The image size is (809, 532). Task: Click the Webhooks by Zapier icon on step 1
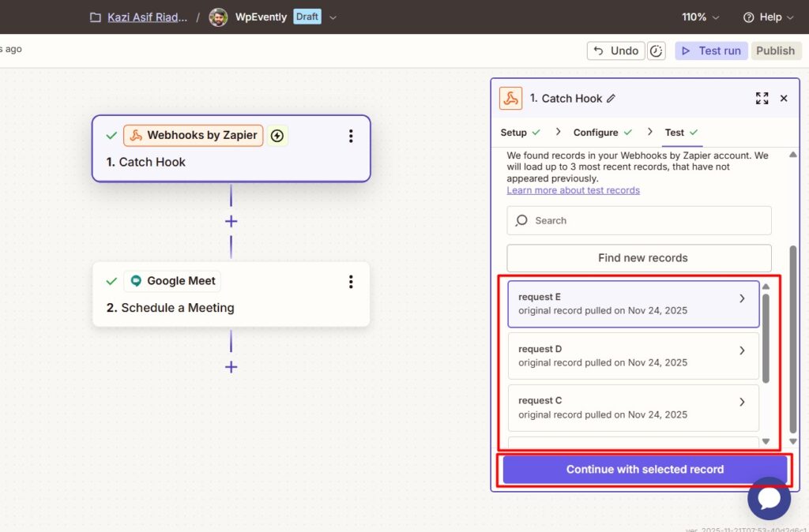click(x=136, y=135)
